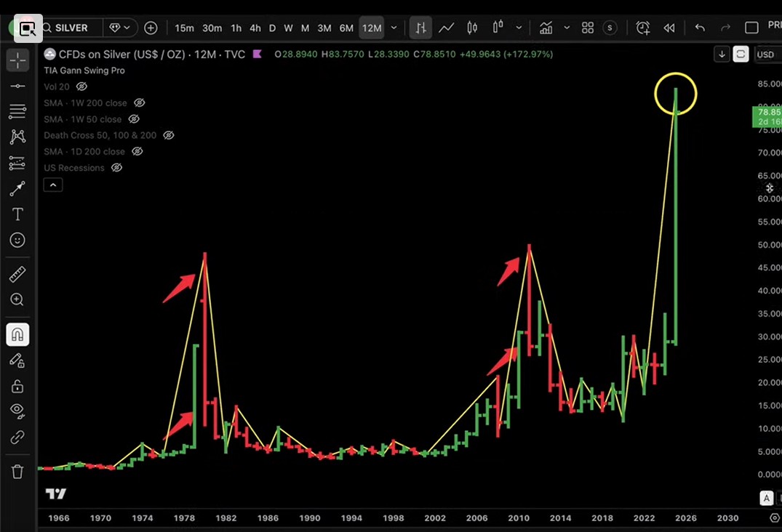The width and height of the screenshot is (782, 532).
Task: Expand the time interval dropdown
Action: 394,28
